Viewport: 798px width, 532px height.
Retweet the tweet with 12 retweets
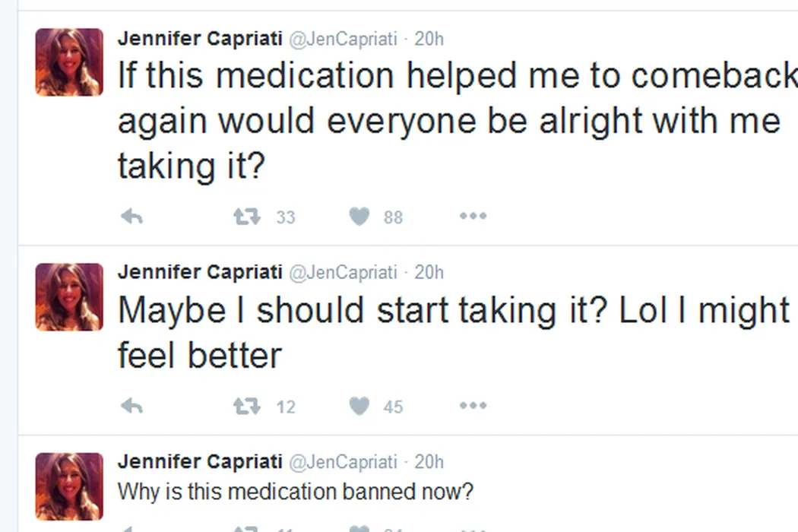pyautogui.click(x=246, y=407)
